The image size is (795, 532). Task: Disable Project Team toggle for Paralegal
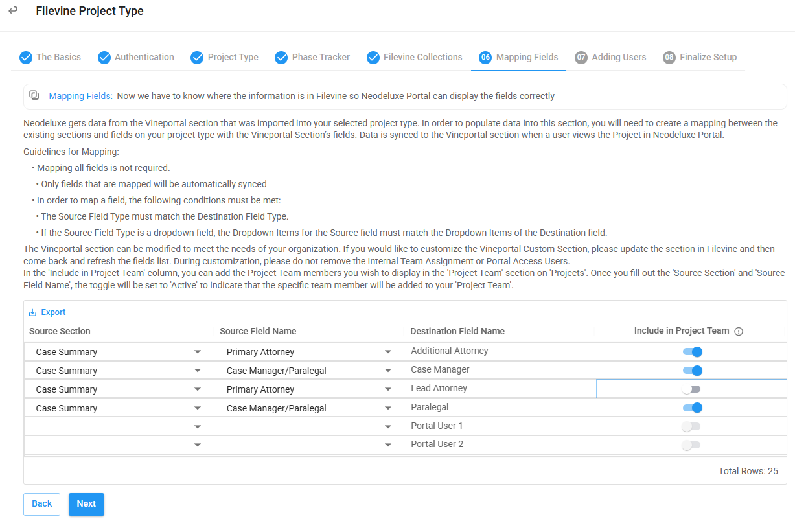(x=692, y=408)
